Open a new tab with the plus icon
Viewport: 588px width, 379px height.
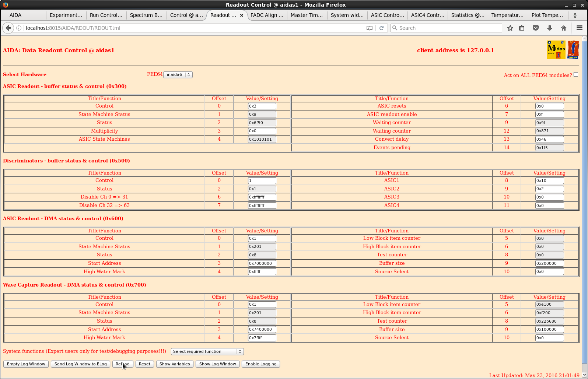click(575, 15)
